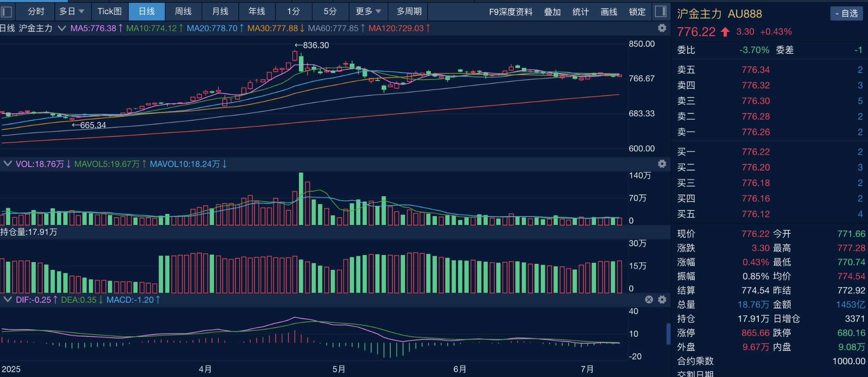868x377 pixels.
Task: Click 委比 value -3.70%
Action: 754,50
